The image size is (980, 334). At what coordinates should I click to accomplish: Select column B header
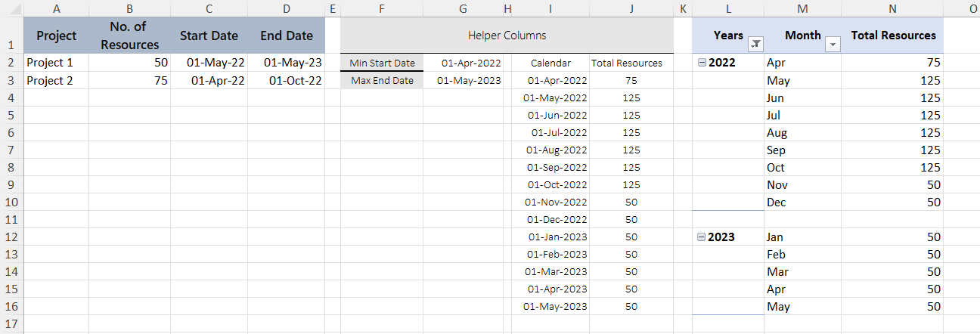pos(130,8)
